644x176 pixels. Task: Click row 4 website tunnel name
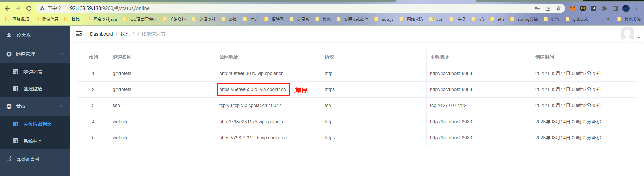click(x=121, y=122)
